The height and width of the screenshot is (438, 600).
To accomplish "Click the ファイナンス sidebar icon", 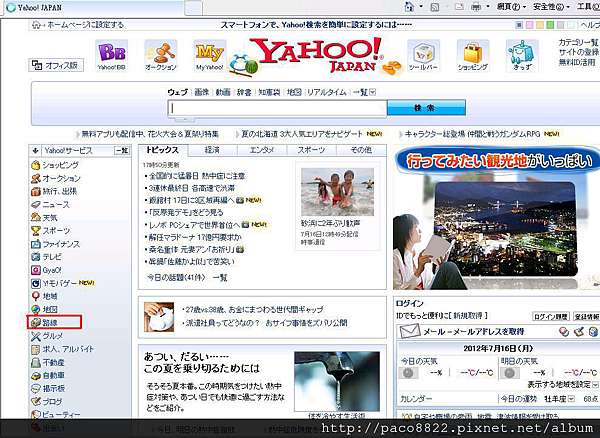I will [36, 244].
